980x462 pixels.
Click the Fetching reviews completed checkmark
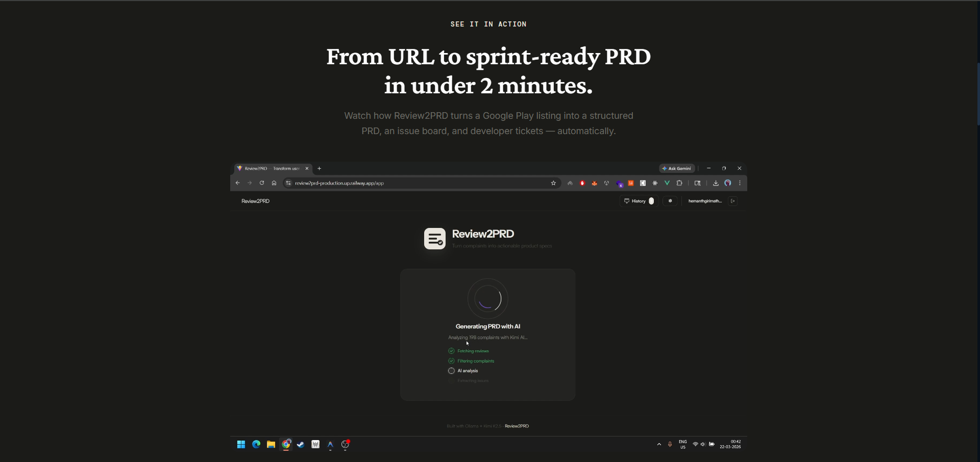(x=451, y=351)
